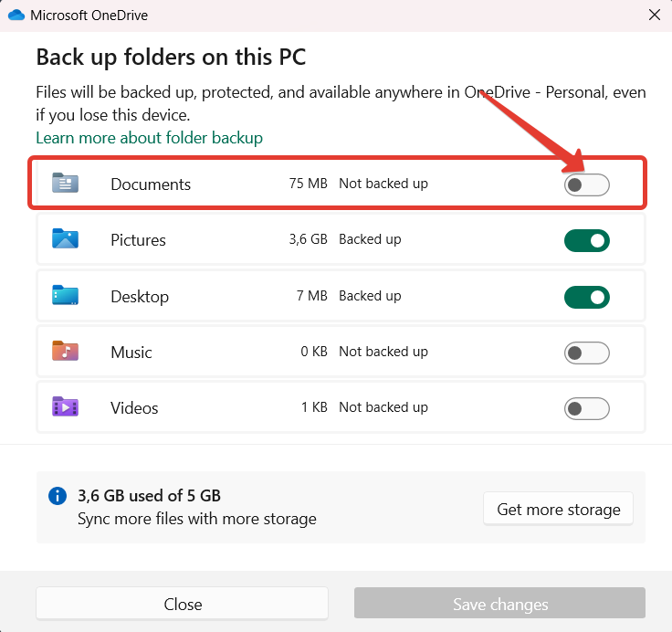Enable backup for Documents folder
The height and width of the screenshot is (632, 672).
click(x=586, y=184)
